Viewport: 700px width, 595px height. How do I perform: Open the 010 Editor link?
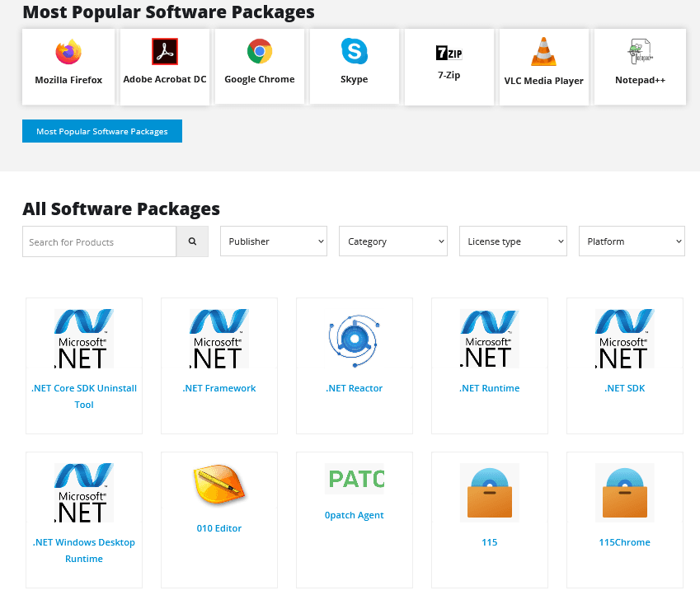coord(219,528)
